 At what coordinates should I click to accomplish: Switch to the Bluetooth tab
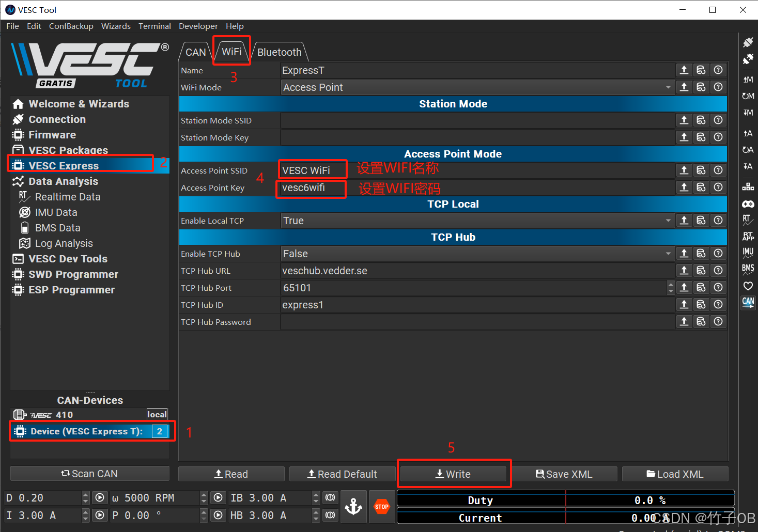pos(279,52)
